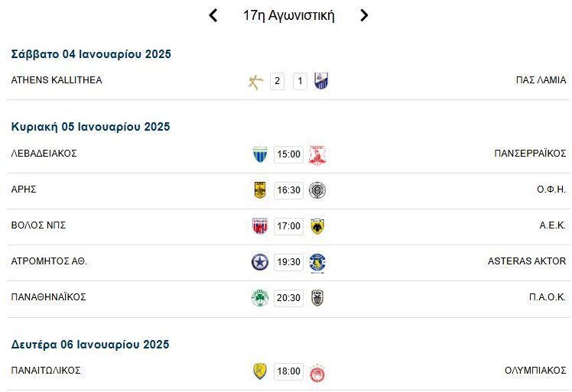Image resolution: width=572 pixels, height=392 pixels.
Task: Click the Panserraikos club crest
Action: coord(317,154)
